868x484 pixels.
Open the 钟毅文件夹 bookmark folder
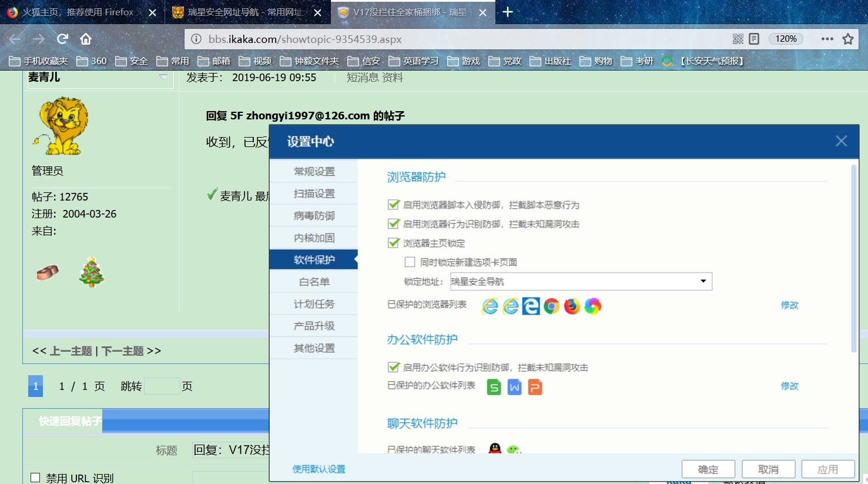click(x=310, y=61)
